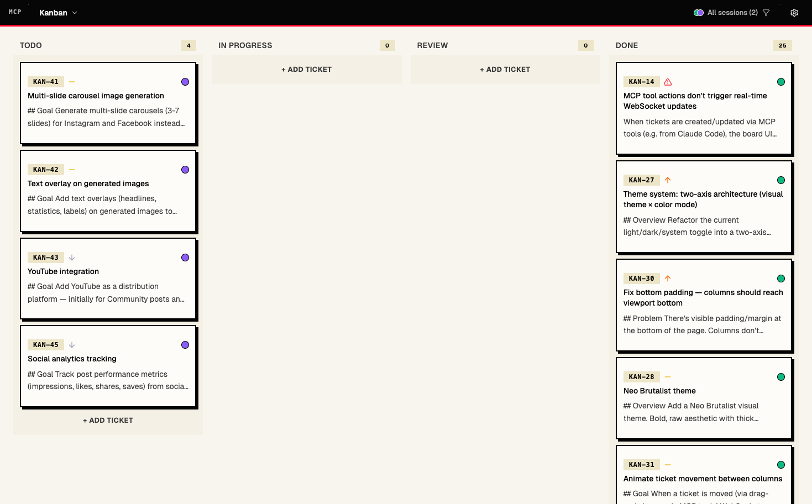Open 'Text overlay on generated images' ticket

[88, 184]
